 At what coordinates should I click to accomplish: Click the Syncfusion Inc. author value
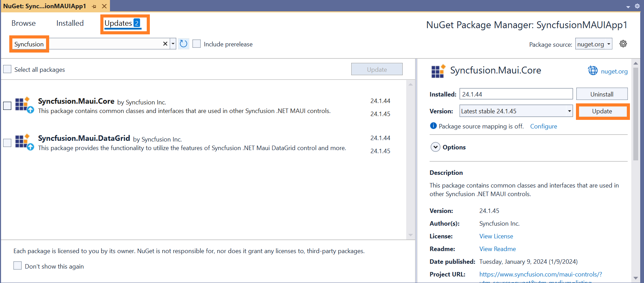(499, 223)
